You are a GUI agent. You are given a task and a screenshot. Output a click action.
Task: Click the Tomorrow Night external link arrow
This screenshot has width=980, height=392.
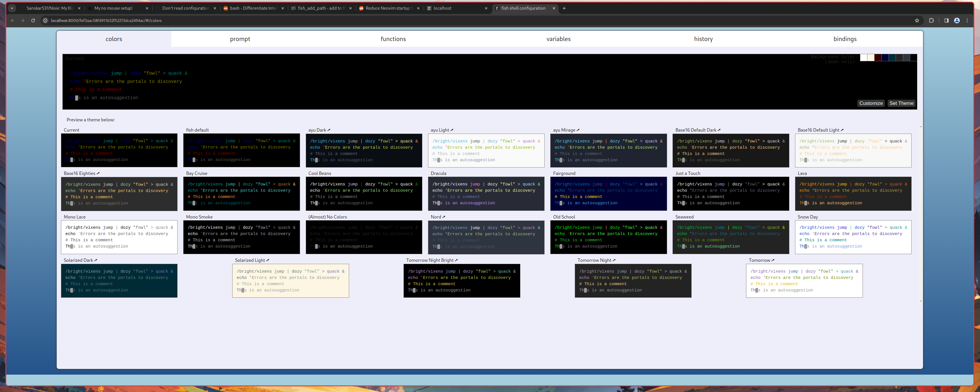[614, 260]
